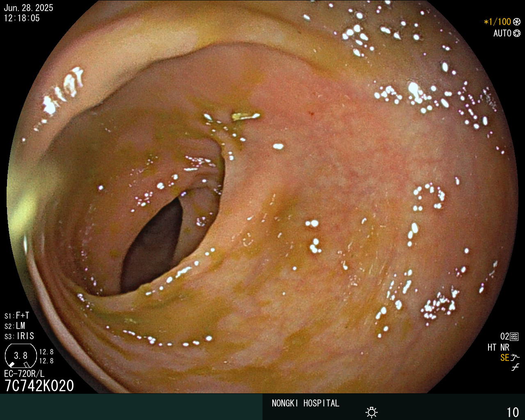The image size is (525, 420).
Task: Click the NR noise reduction indicator
Action: pos(504,347)
